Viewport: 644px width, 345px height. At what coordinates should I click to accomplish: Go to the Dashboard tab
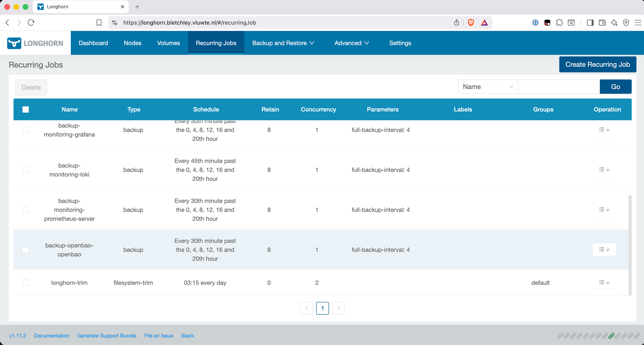point(93,43)
